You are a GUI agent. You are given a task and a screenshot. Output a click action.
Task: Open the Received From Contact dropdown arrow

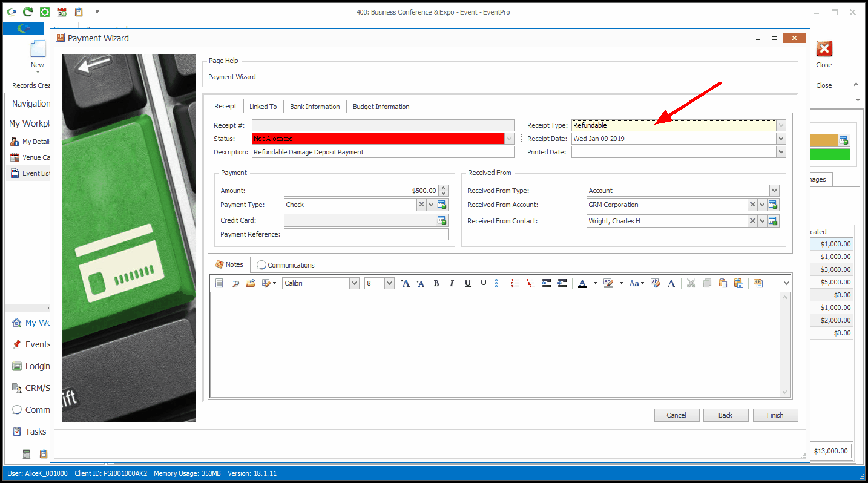[x=763, y=221]
